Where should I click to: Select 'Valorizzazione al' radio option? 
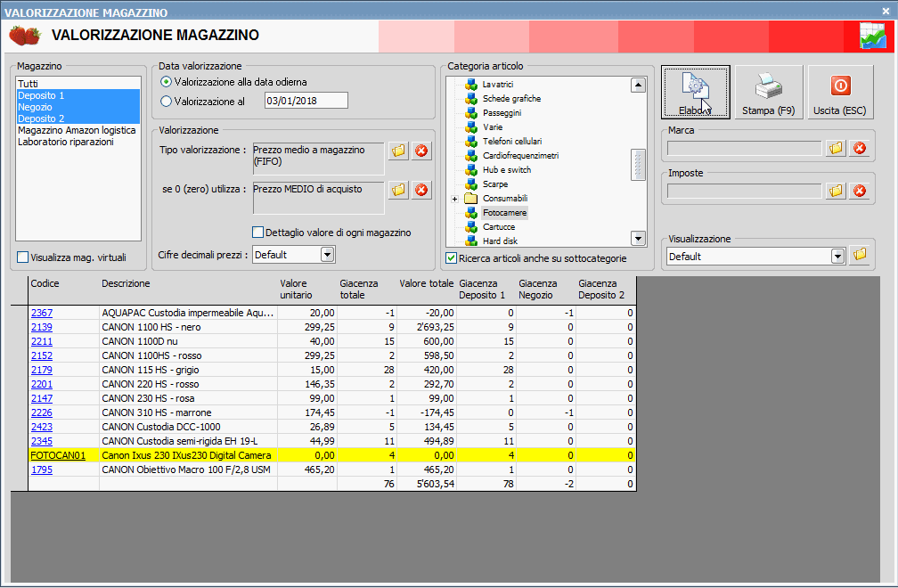tap(166, 102)
